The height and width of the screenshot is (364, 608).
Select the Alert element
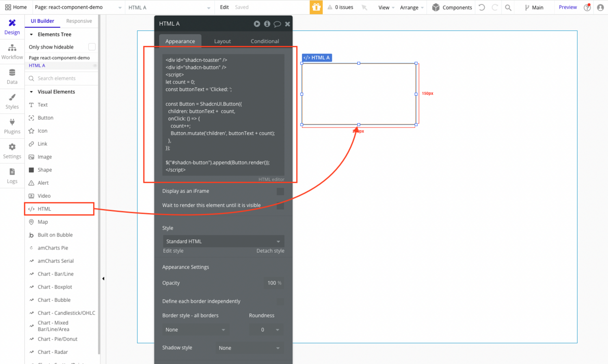pyautogui.click(x=43, y=183)
